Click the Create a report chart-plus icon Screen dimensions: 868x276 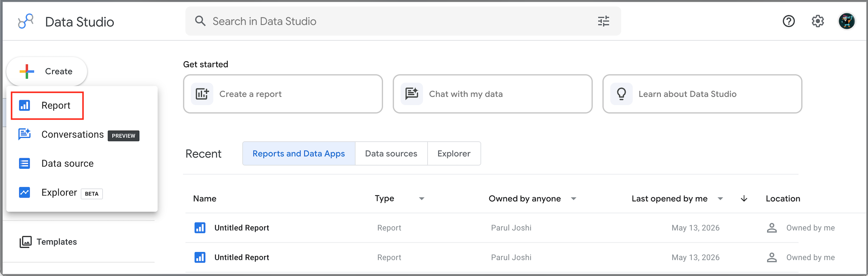tap(202, 94)
